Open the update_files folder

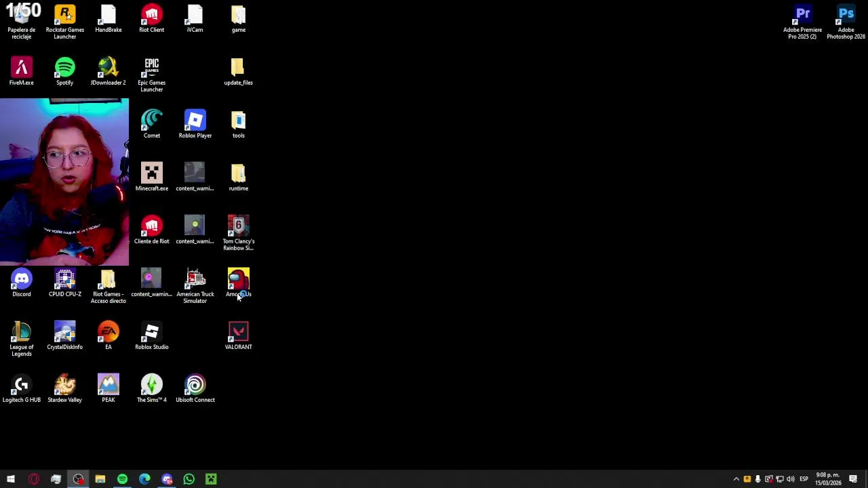click(x=239, y=72)
